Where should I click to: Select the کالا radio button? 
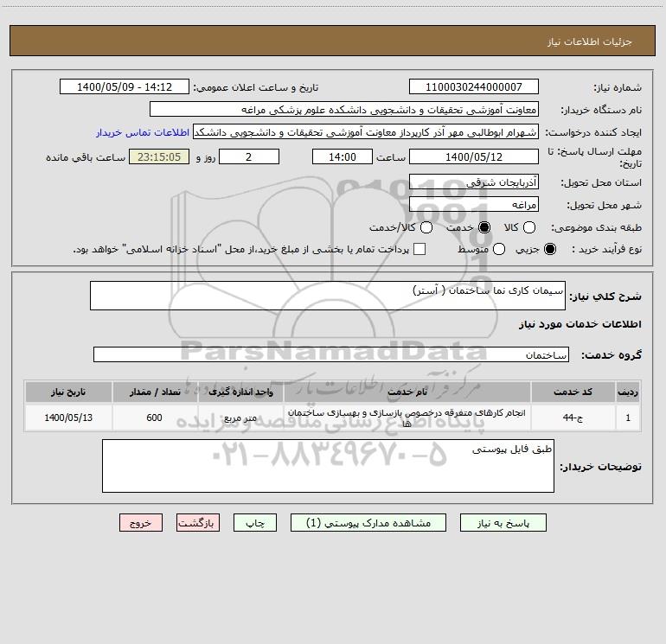click(529, 227)
